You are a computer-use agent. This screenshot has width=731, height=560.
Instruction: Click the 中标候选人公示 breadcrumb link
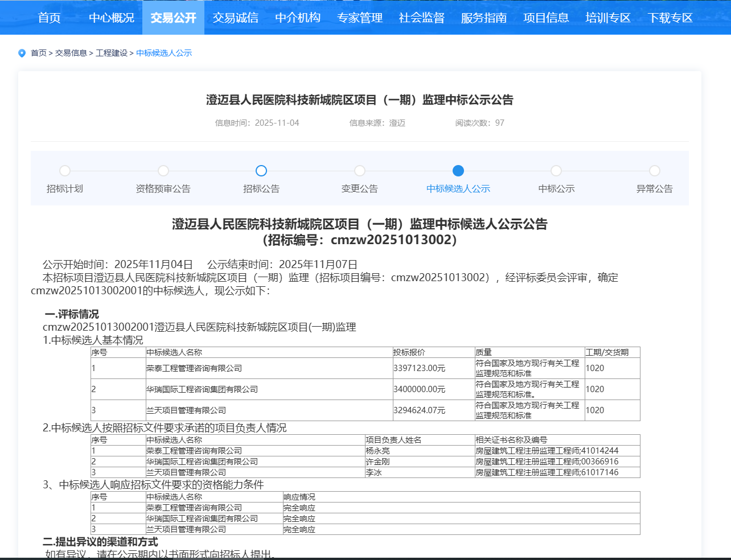(164, 53)
